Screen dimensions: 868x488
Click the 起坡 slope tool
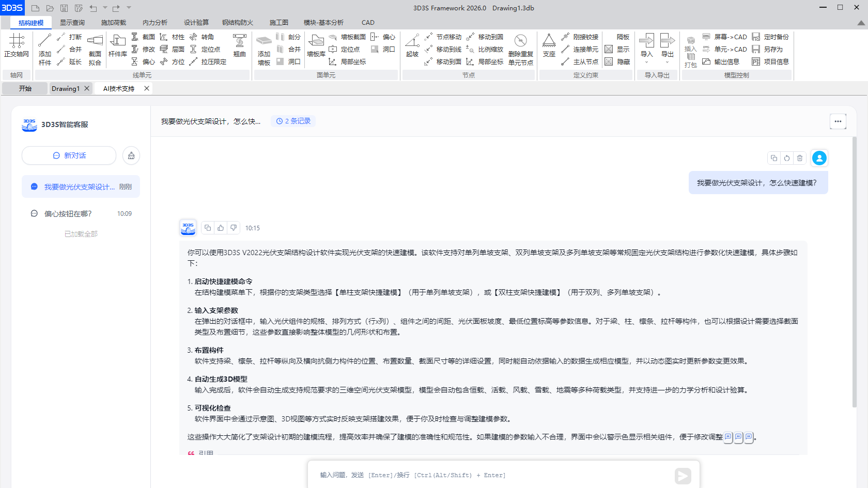(x=412, y=45)
